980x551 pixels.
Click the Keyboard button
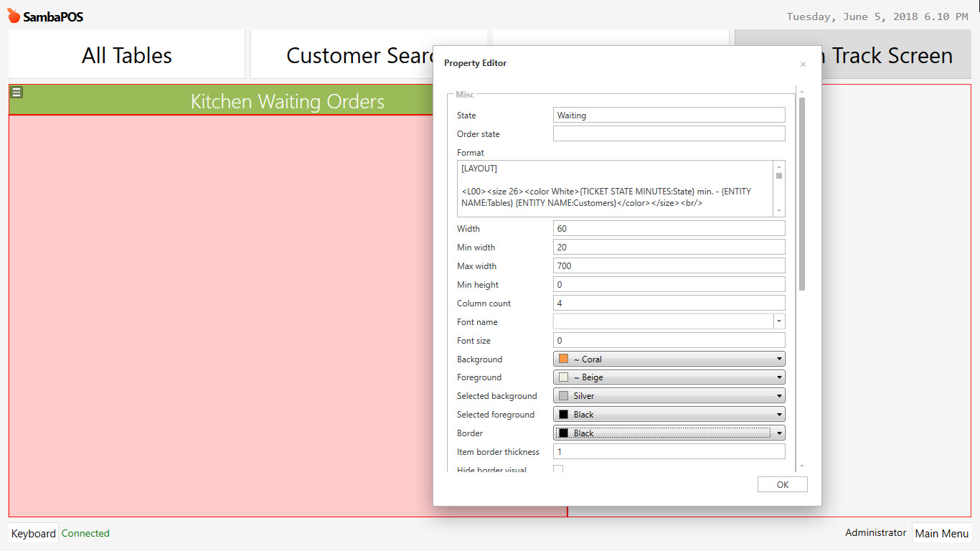(33, 533)
